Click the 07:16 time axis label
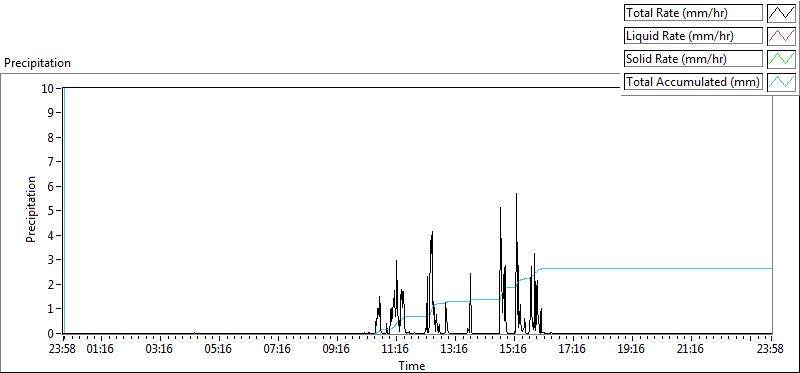This screenshot has height=373, width=800. (278, 350)
